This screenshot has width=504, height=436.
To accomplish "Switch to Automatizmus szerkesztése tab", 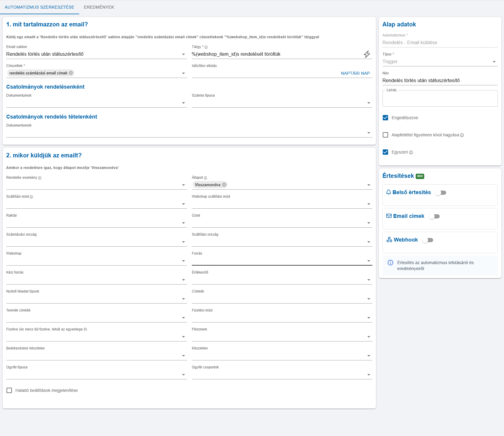I will tap(39, 7).
